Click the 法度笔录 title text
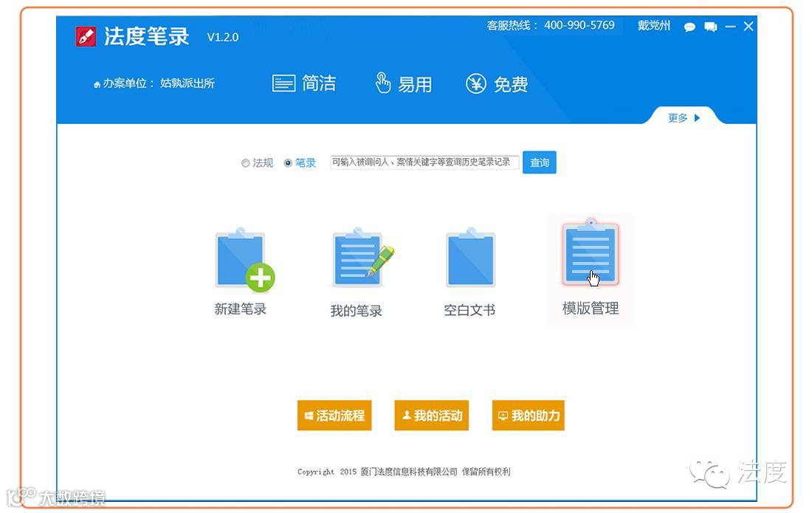 (147, 36)
